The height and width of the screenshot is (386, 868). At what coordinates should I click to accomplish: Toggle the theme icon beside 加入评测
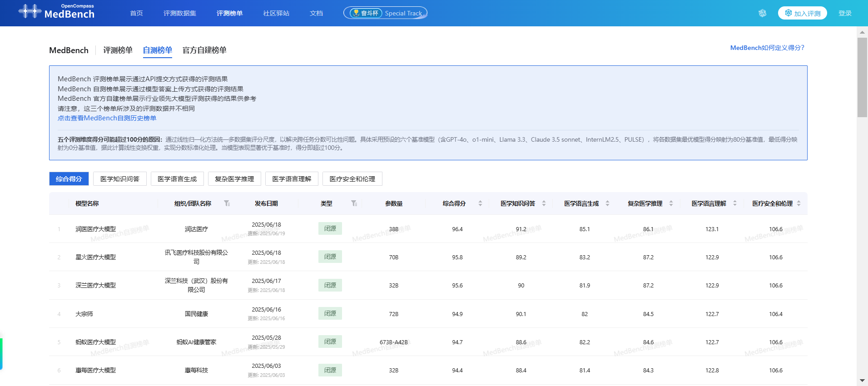763,13
